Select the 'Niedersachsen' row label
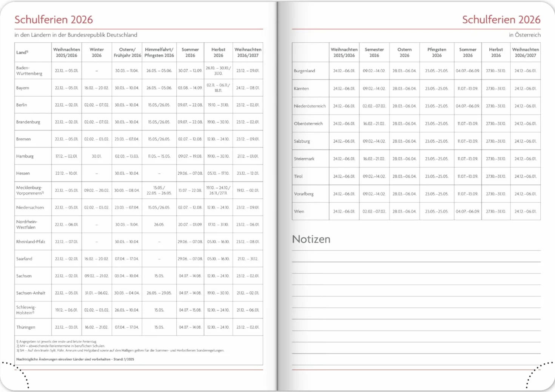Screen dimensions: 555x392 30,208
